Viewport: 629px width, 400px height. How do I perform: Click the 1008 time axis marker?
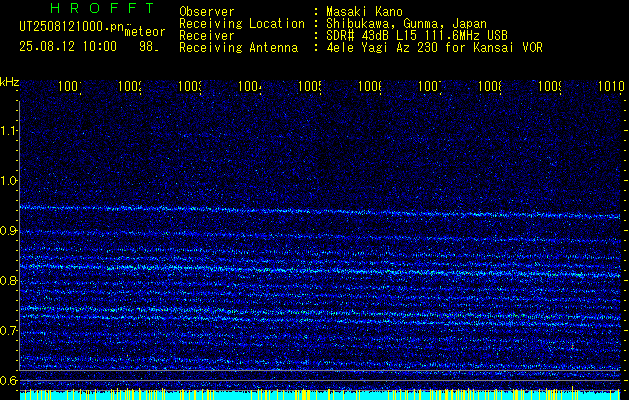490,86
